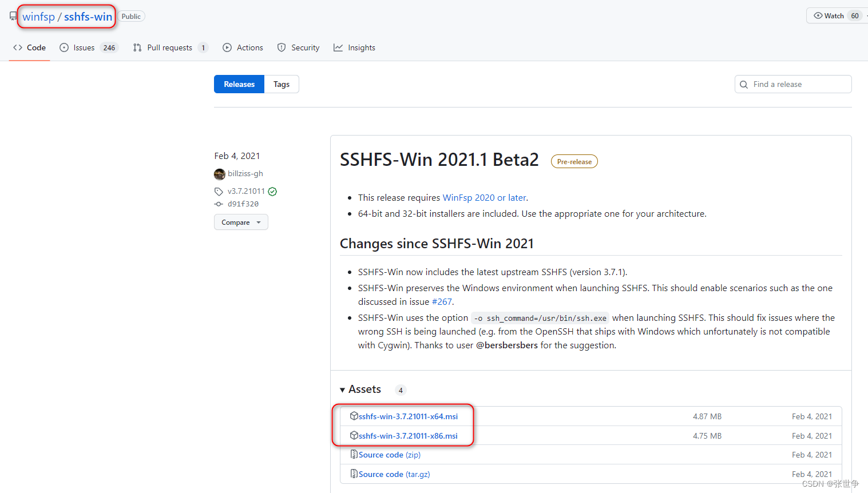Switch to the Tags view
Screen dimensions: 868x493
pos(282,84)
